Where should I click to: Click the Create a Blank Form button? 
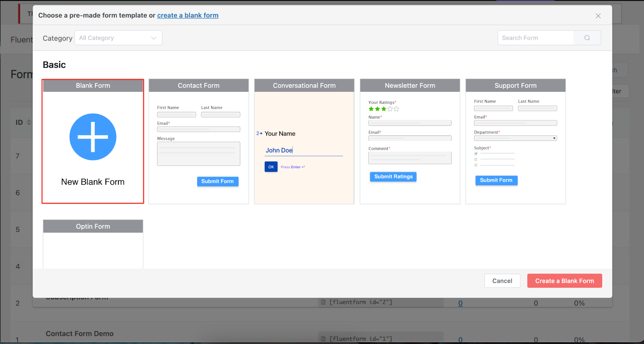[x=565, y=281]
